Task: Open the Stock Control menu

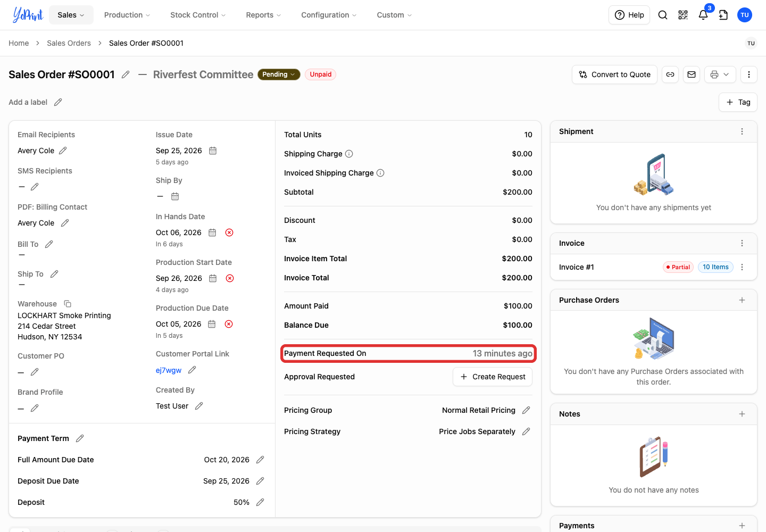Action: [x=198, y=15]
